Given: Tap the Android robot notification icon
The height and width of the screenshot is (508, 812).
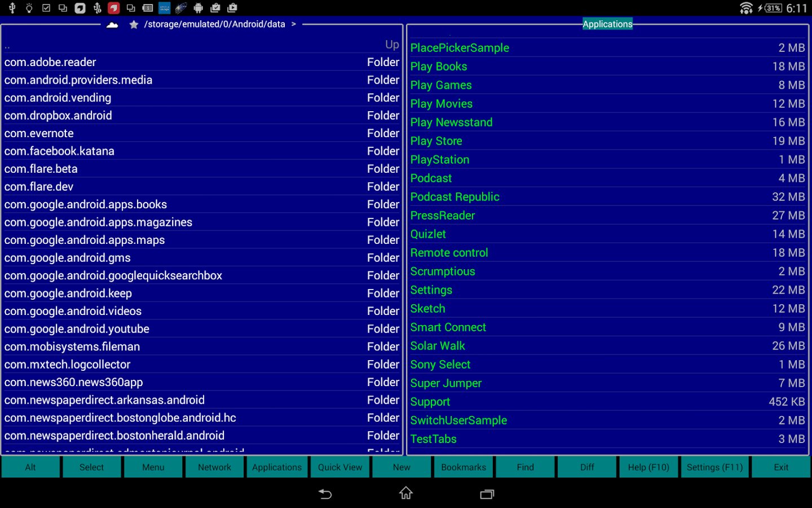Looking at the screenshot, I should click(x=198, y=8).
